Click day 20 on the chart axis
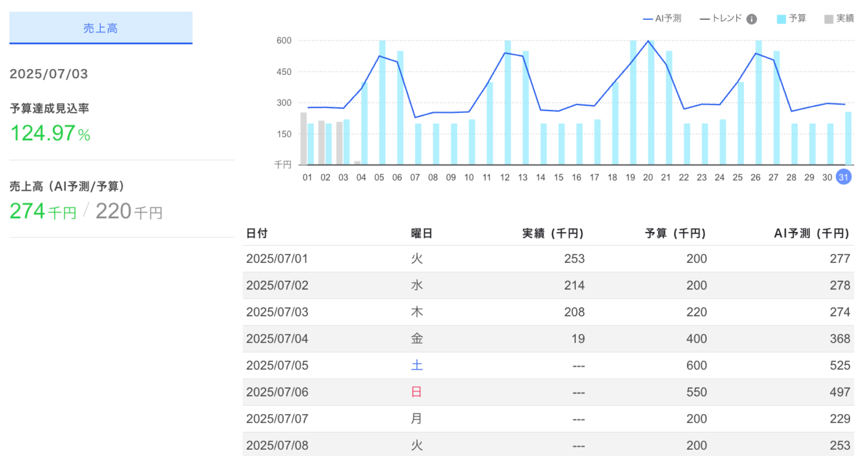868x456 pixels. (x=648, y=178)
